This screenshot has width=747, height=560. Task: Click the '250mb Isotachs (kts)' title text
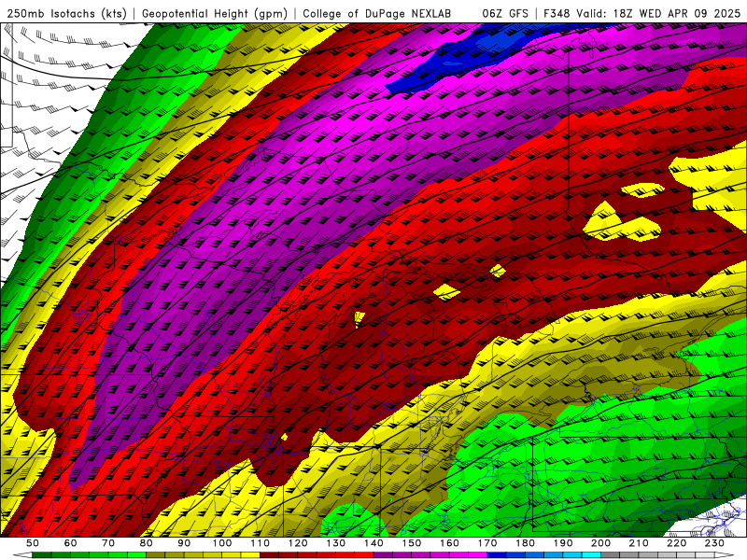point(66,14)
